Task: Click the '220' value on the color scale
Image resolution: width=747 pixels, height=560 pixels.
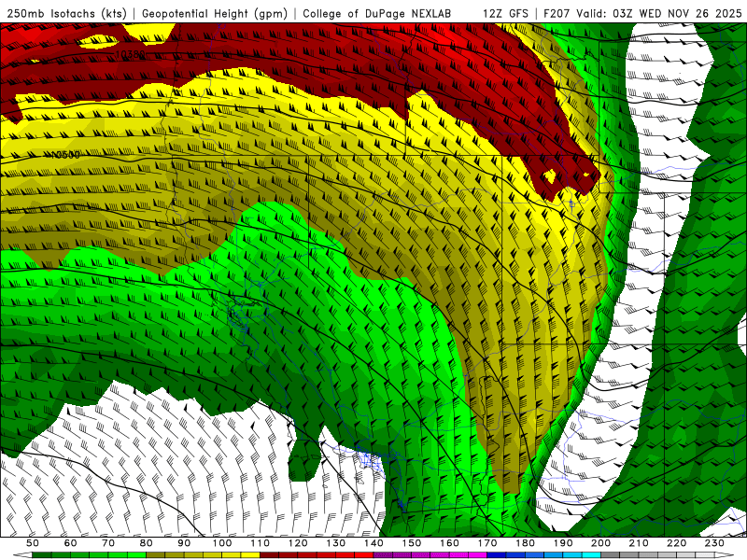Action: click(x=676, y=543)
